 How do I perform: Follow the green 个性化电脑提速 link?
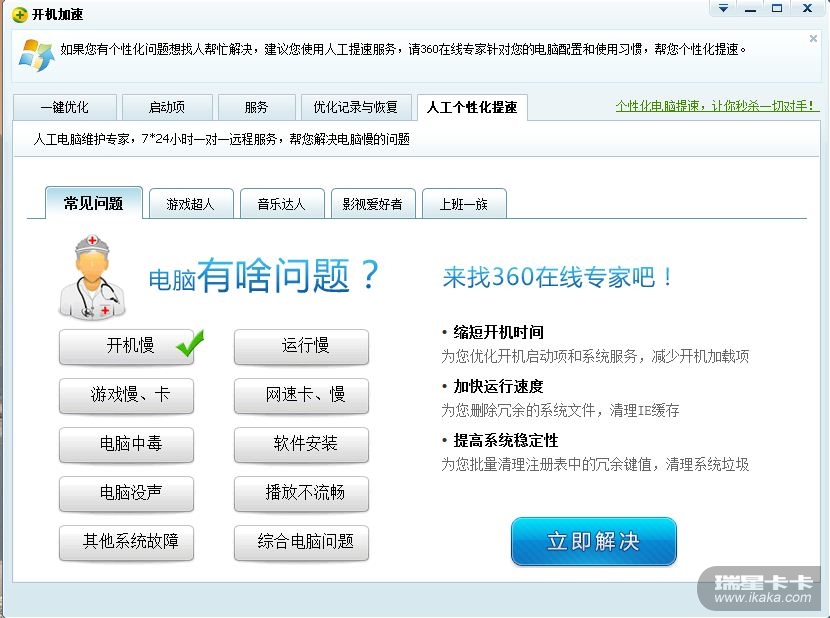tap(717, 106)
